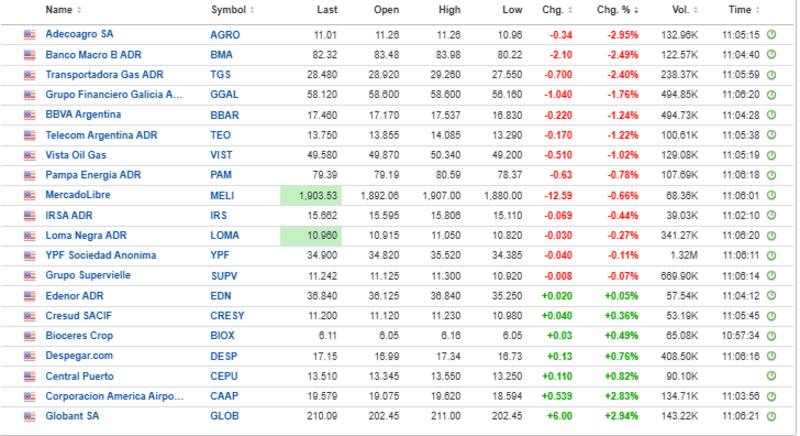Click the flag icon next to YPF Sociedad Anonima
This screenshot has height=436, width=800.
[x=30, y=256]
